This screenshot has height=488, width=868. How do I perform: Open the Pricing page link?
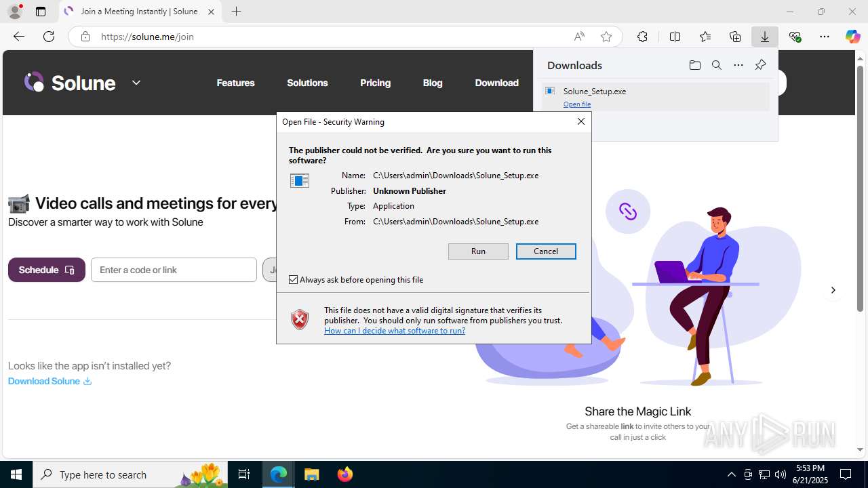[375, 83]
